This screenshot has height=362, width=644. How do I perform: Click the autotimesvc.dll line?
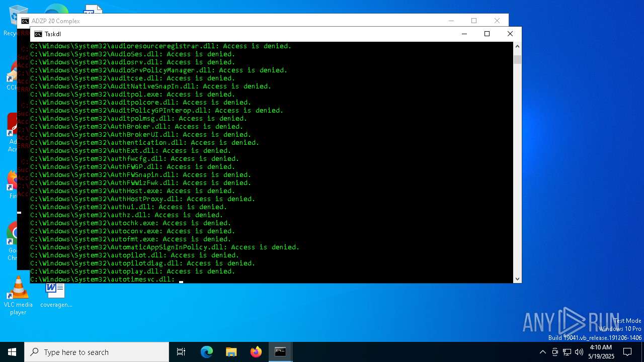[103, 279]
